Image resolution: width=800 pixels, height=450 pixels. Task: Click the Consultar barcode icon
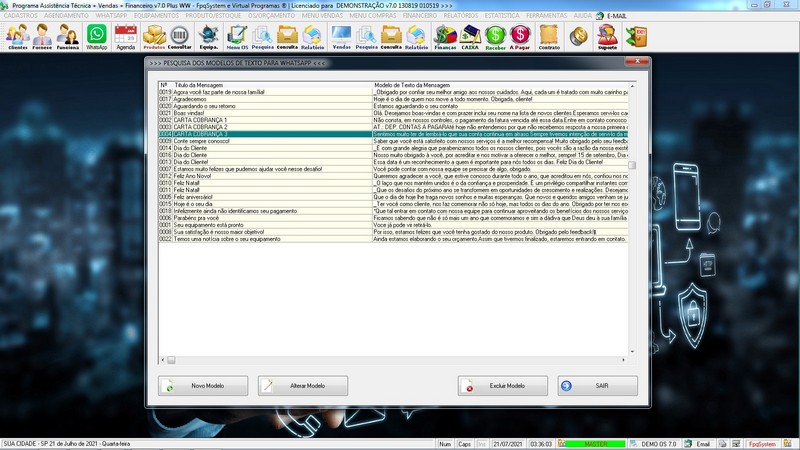[x=180, y=37]
